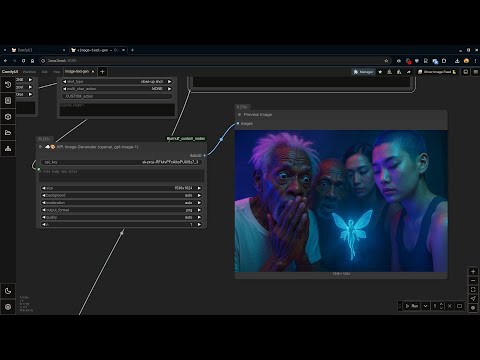This screenshot has width=480, height=360.
Task: Toggle the dark theme moon icon
Action: pyautogui.click(x=8, y=291)
